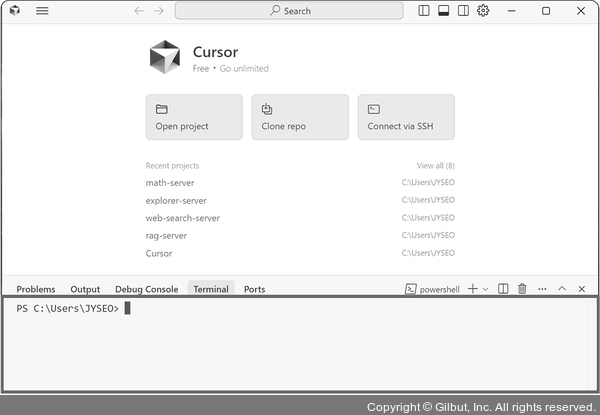Kill terminal with trash icon

coord(523,289)
